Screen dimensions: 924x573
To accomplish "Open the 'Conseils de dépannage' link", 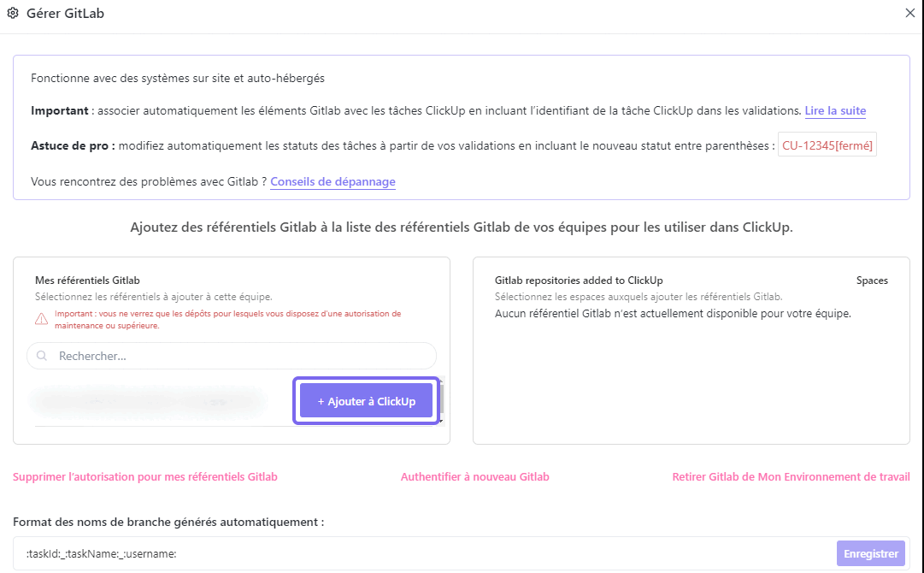I will click(x=333, y=181).
